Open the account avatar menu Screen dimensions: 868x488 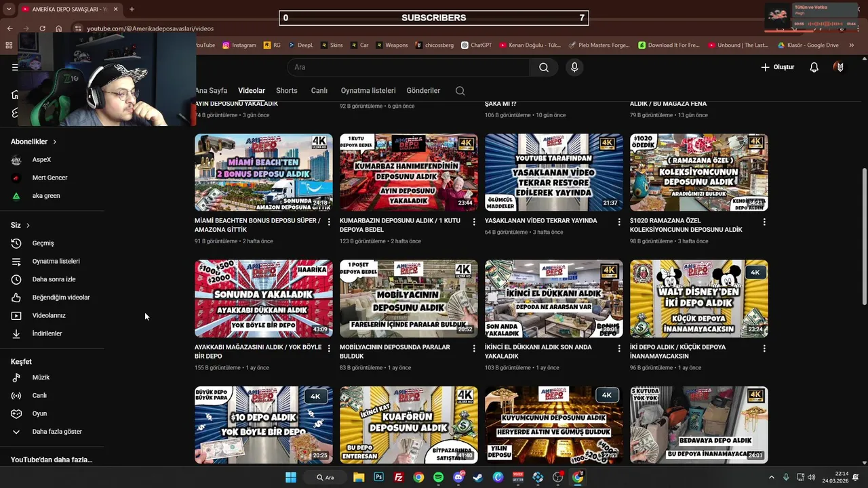point(840,67)
